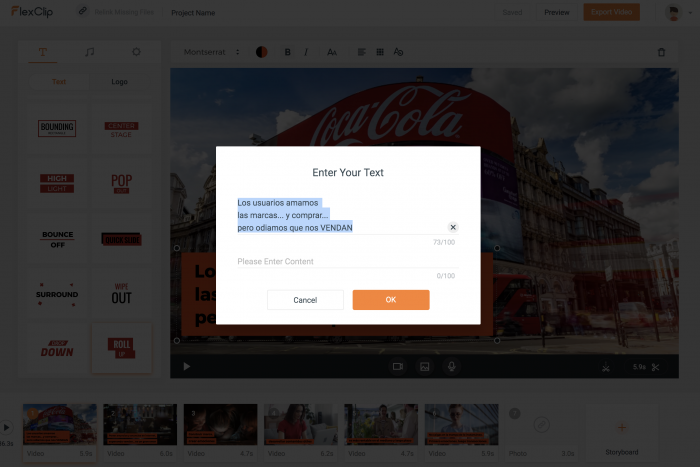
Task: Select the Quick Slide text style
Action: (x=121, y=239)
